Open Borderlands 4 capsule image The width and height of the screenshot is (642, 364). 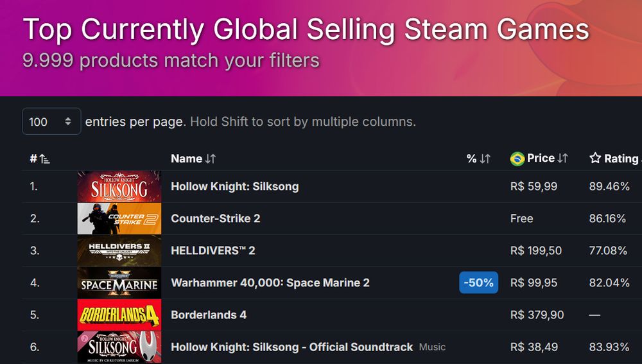pos(119,315)
